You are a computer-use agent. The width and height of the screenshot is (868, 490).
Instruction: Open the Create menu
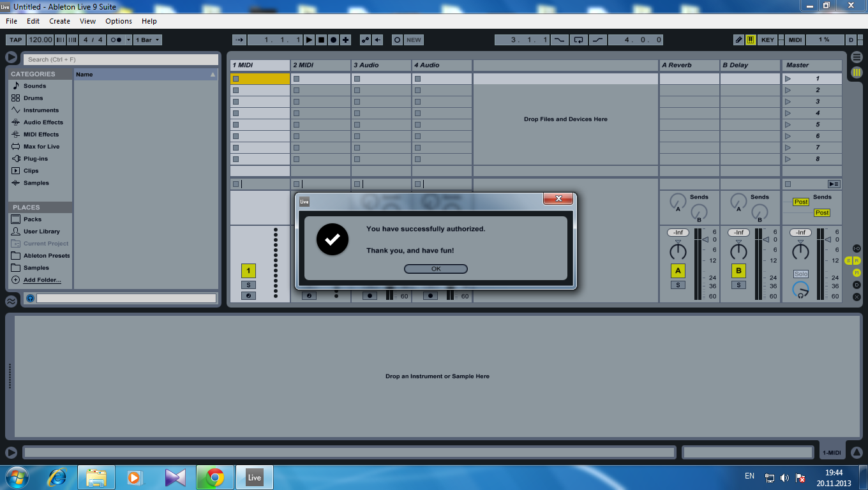60,21
